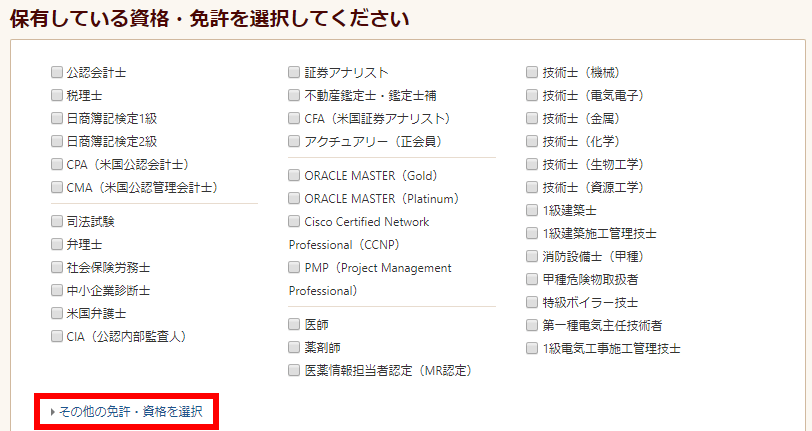Image resolution: width=812 pixels, height=431 pixels.
Task: Check 技術士（電気電子）checkbox
Action: point(532,95)
